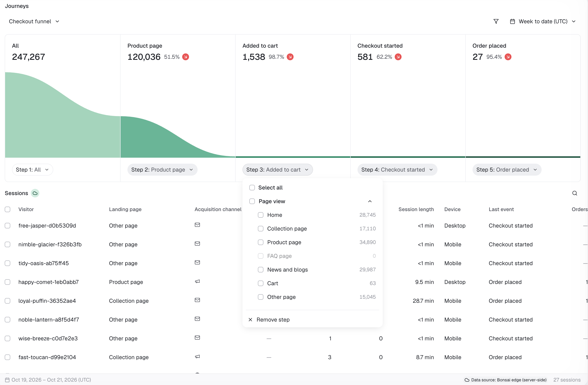Image resolution: width=588 pixels, height=385 pixels.
Task: Click the cloud icon next to Data source
Action: pyautogui.click(x=467, y=380)
